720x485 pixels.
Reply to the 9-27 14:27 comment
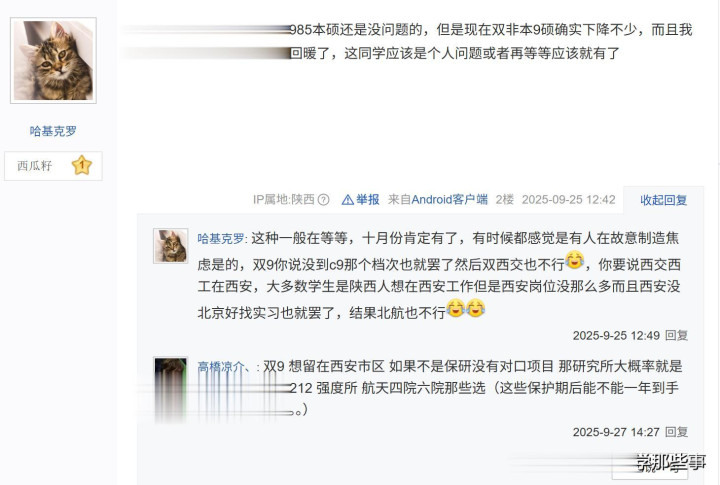pos(676,432)
